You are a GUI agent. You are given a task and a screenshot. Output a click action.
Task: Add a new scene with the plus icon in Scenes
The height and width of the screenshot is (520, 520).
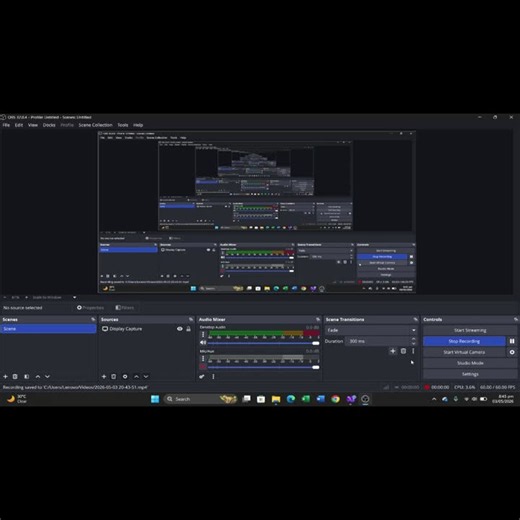[x=5, y=376]
